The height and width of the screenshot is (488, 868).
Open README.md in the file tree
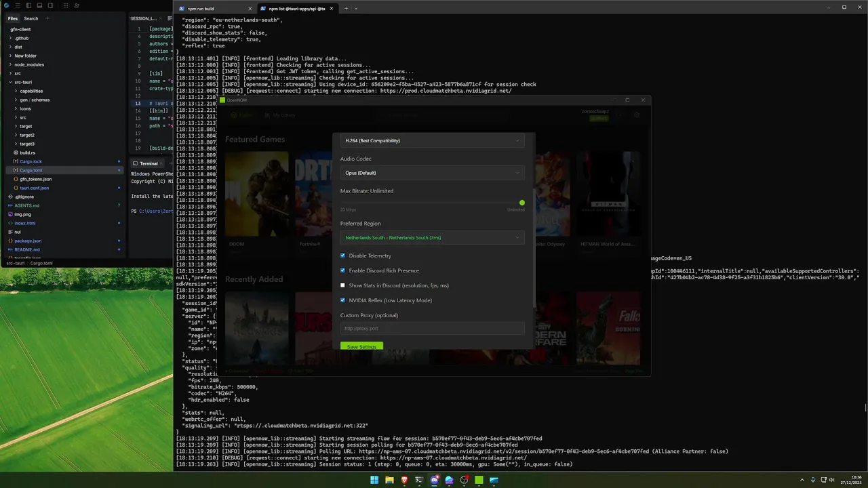click(x=65, y=249)
